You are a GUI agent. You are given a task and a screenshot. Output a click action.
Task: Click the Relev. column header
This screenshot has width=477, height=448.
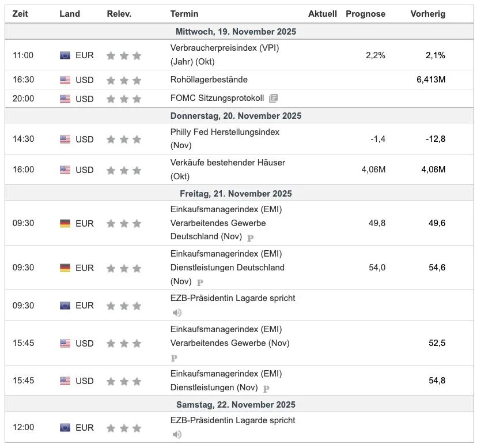point(119,14)
